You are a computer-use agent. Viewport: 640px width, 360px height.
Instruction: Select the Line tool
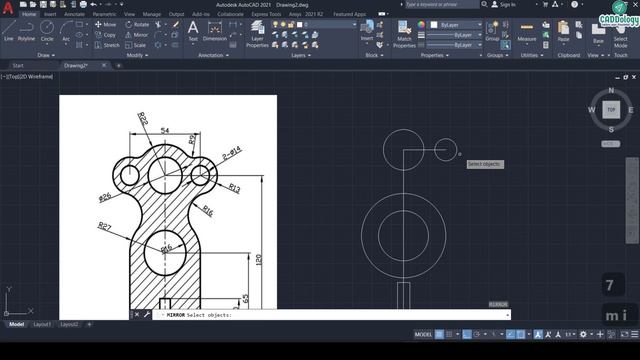(9, 31)
